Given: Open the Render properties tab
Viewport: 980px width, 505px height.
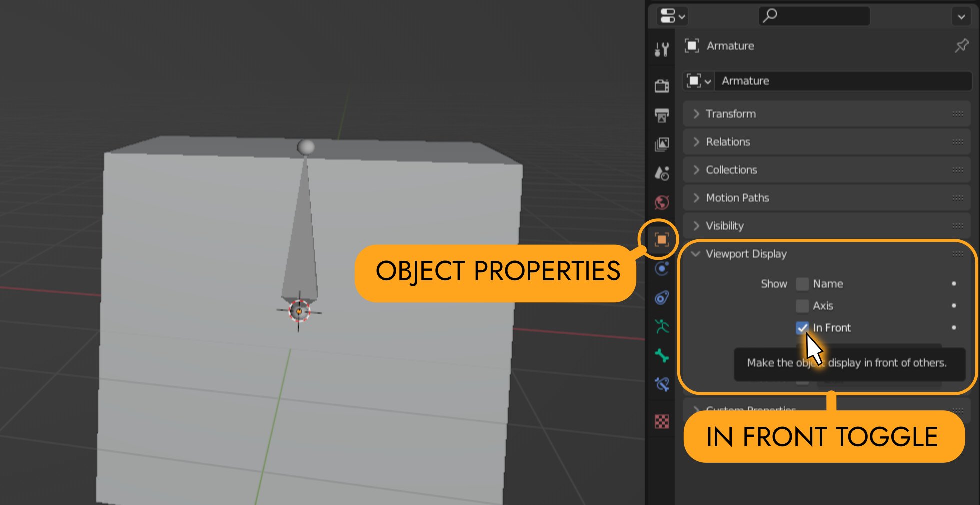Looking at the screenshot, I should pyautogui.click(x=662, y=86).
